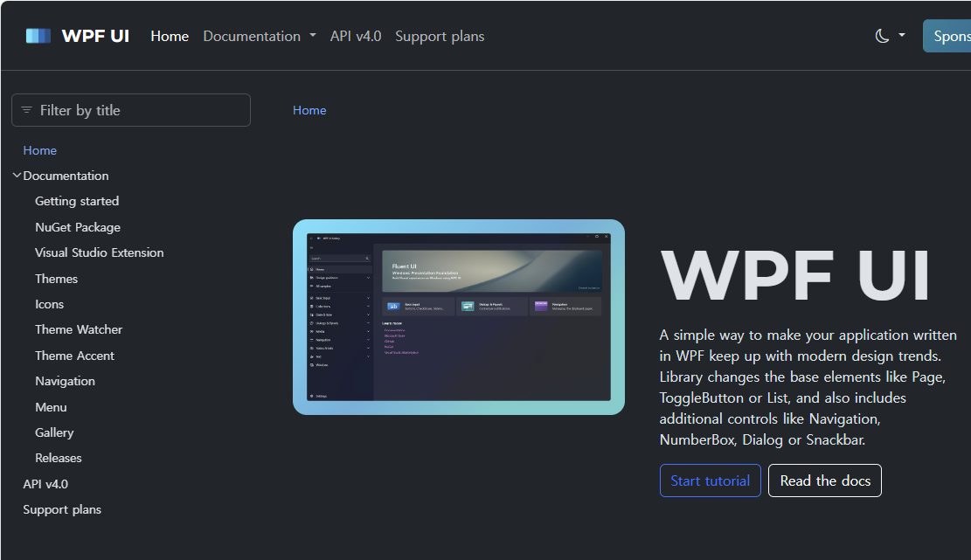The width and height of the screenshot is (971, 560).
Task: Open the Icons sidebar entry
Action: pos(50,304)
